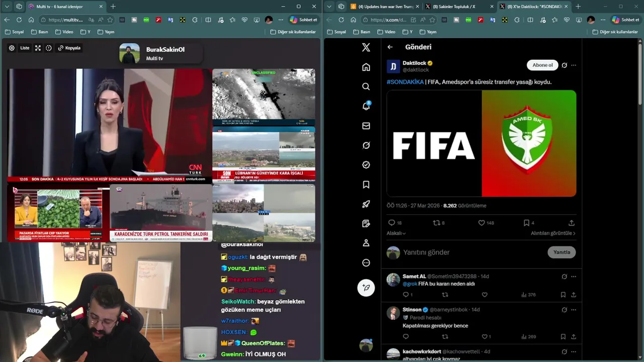Open X messages envelope icon

[366, 126]
